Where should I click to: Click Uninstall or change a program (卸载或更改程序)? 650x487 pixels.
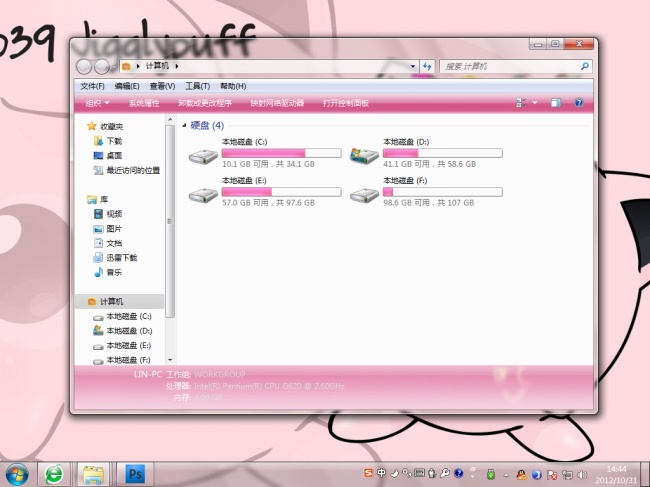(x=205, y=103)
